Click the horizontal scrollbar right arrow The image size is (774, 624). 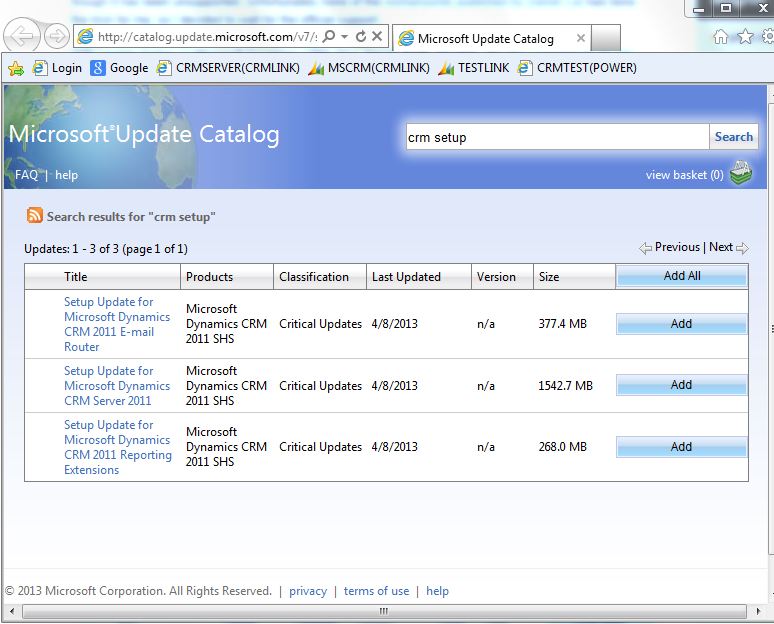758,611
